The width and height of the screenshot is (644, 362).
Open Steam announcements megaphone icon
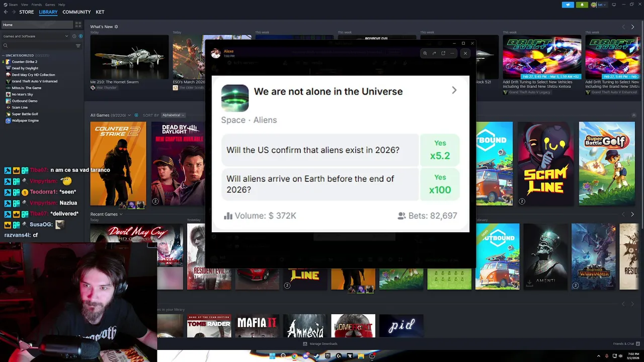[568, 5]
